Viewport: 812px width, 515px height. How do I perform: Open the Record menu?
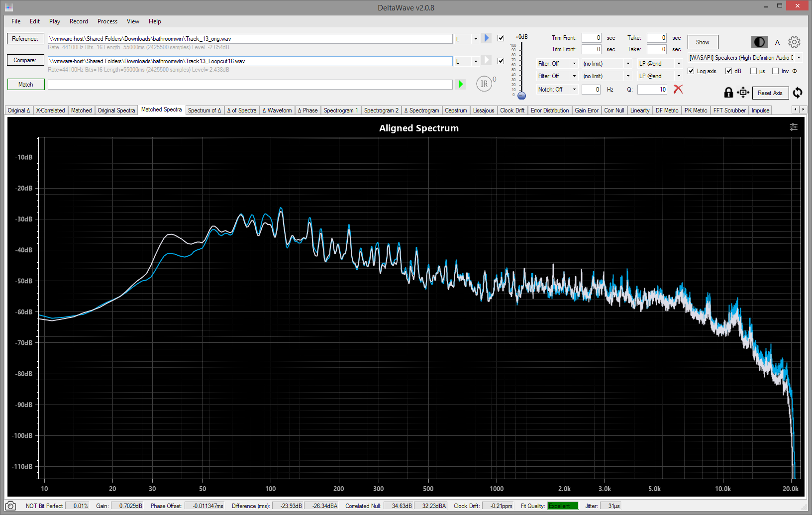tap(79, 21)
